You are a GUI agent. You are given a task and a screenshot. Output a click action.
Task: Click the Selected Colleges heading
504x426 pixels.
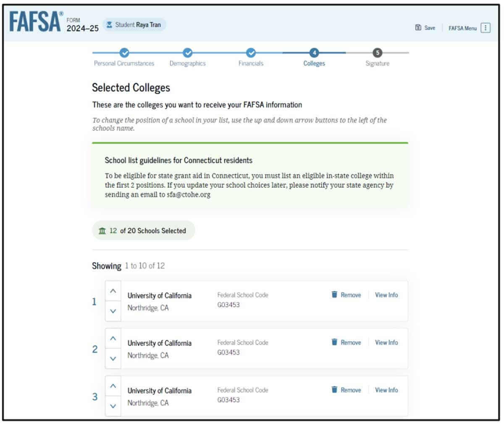click(131, 87)
